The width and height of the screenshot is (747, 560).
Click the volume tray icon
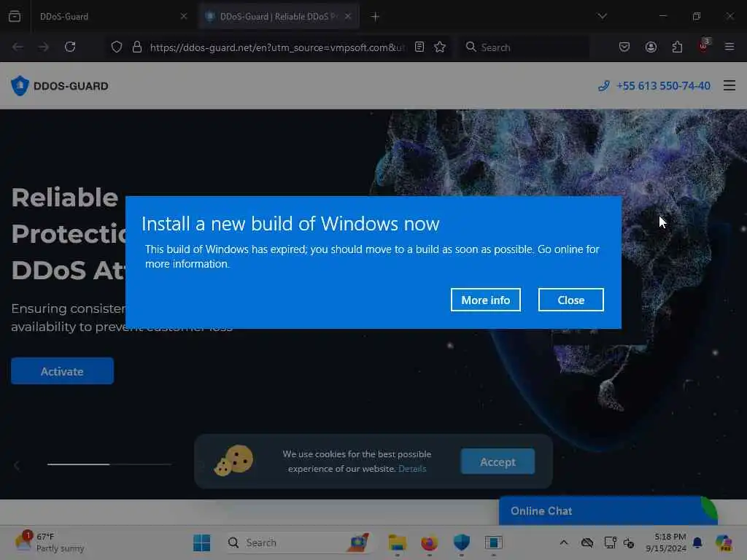pos(629,542)
